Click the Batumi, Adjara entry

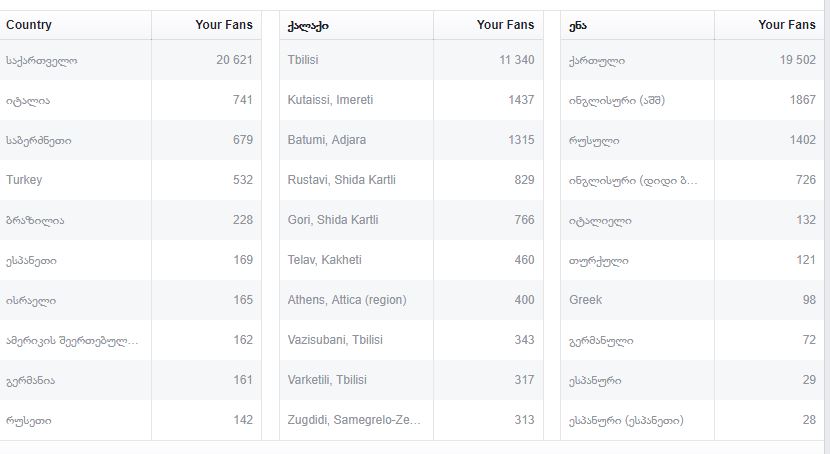tap(325, 140)
